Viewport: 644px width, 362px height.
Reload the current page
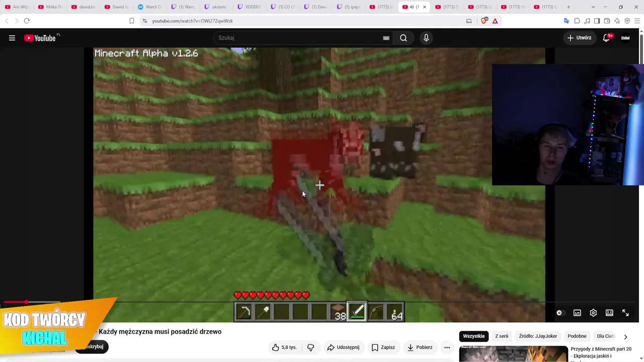[x=27, y=21]
